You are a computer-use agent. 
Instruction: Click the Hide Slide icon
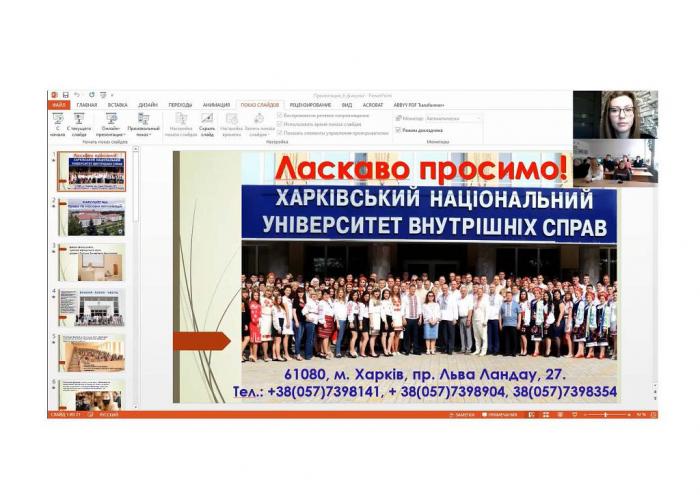207,122
